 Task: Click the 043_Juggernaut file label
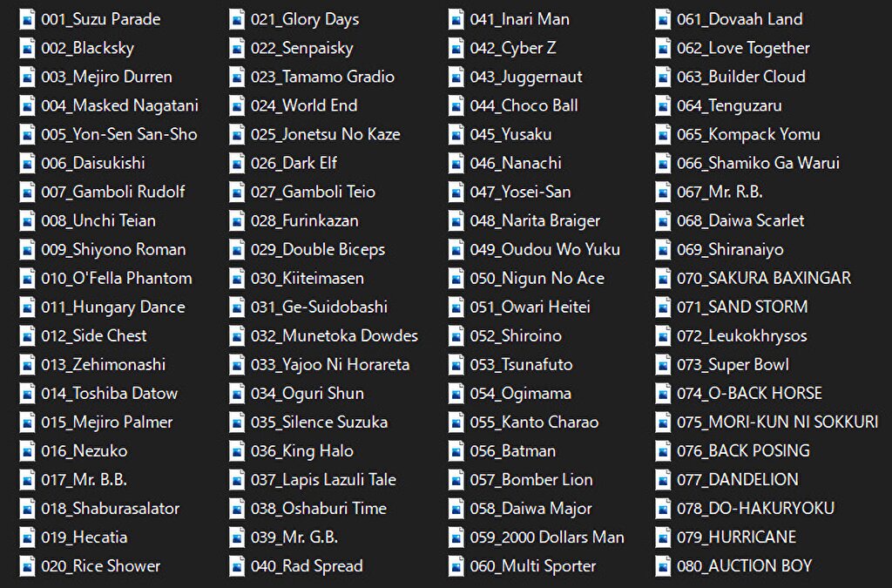(526, 77)
